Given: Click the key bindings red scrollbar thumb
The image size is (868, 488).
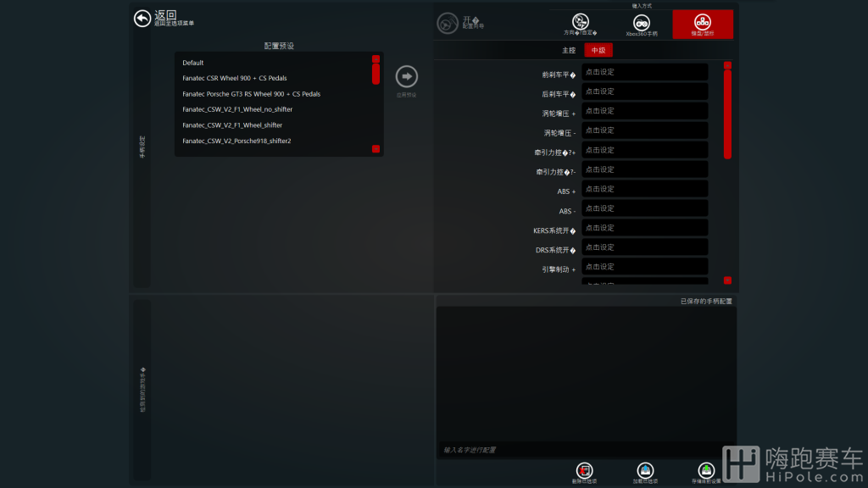Looking at the screenshot, I should pyautogui.click(x=727, y=114).
